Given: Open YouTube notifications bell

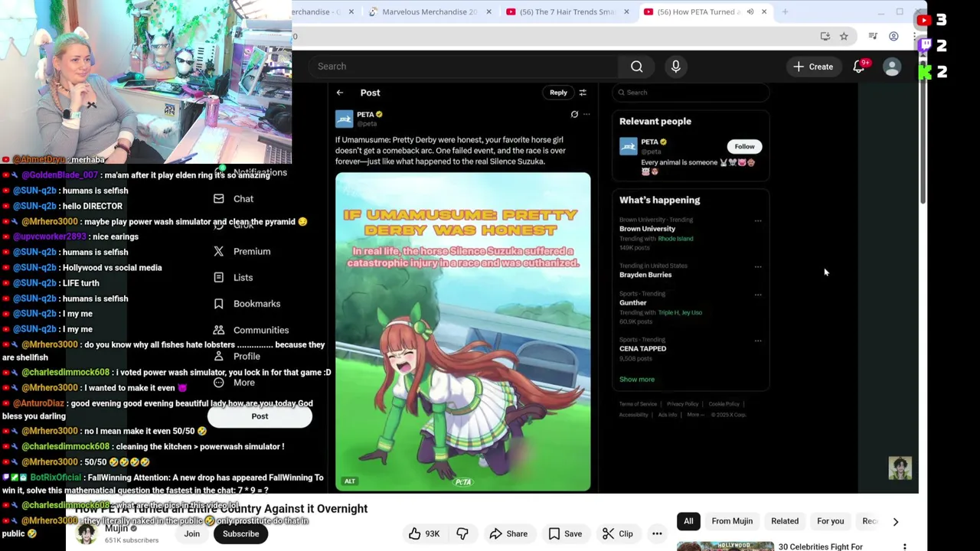Looking at the screenshot, I should point(859,67).
